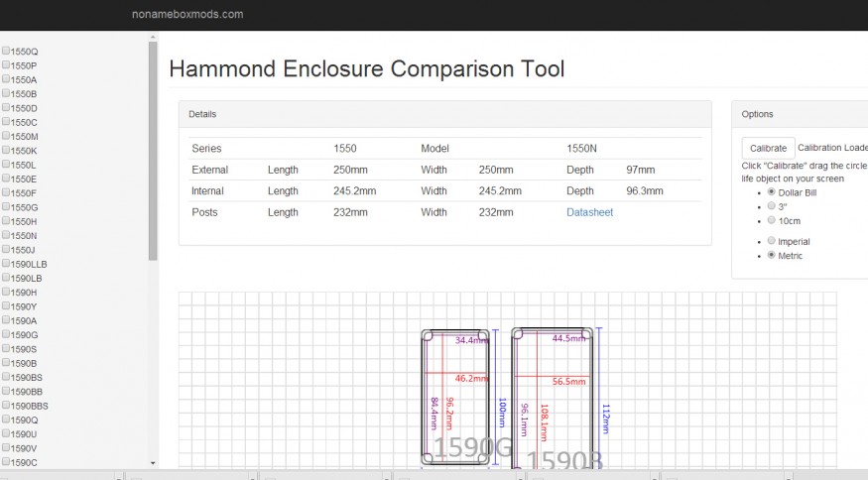This screenshot has height=480, width=868.
Task: Click the Options panel header
Action: click(800, 114)
